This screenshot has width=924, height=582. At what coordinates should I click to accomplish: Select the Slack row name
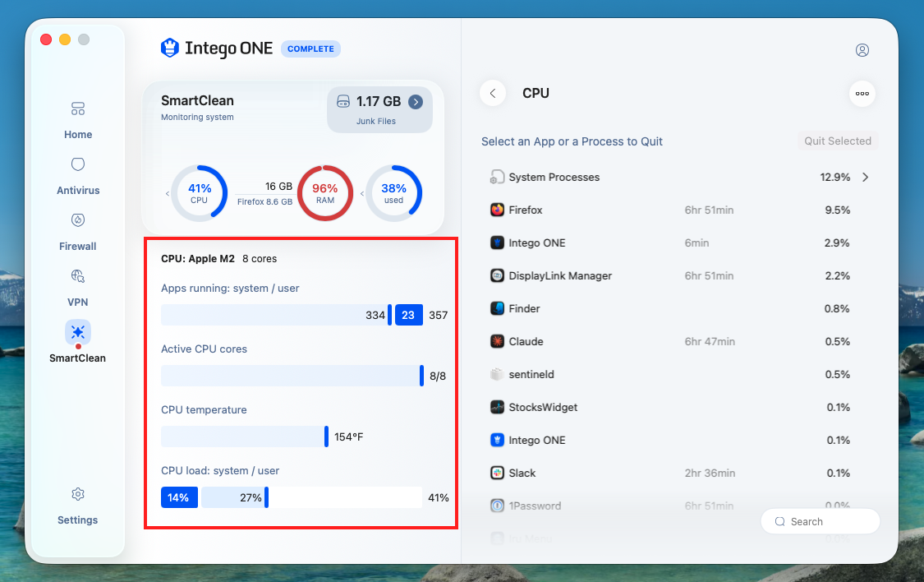click(522, 473)
